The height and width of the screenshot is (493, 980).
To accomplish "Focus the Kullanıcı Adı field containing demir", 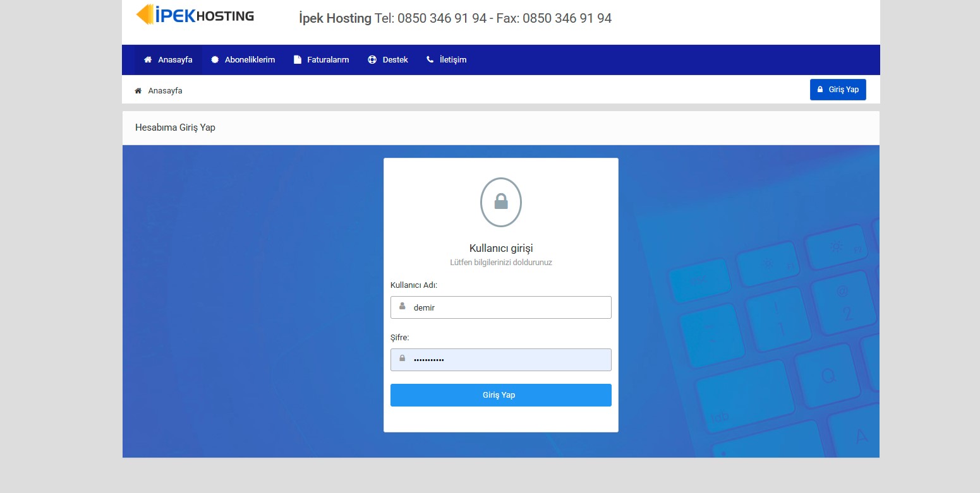I will (509, 307).
